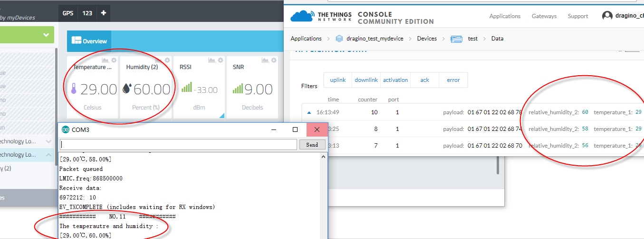Click the water drop icon in Humidity widget
The height and width of the screenshot is (239, 644).
pyautogui.click(x=127, y=89)
